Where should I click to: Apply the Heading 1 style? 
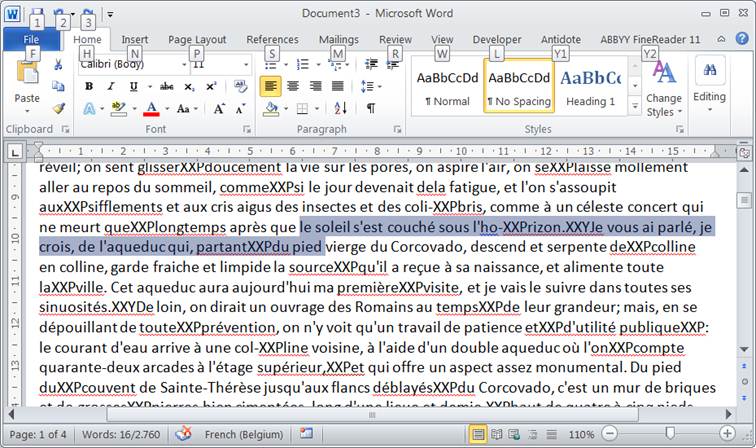click(590, 87)
